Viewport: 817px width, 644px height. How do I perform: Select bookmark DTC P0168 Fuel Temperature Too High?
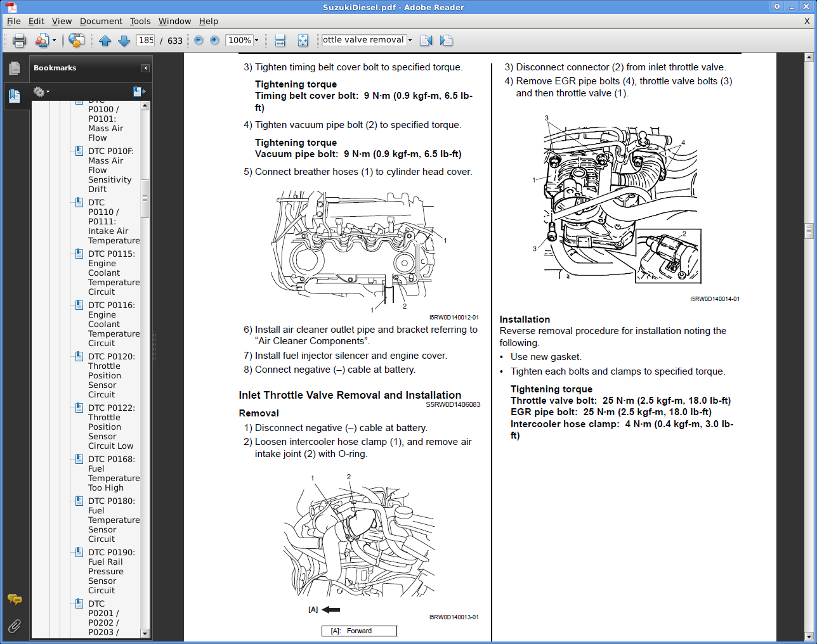(x=114, y=473)
